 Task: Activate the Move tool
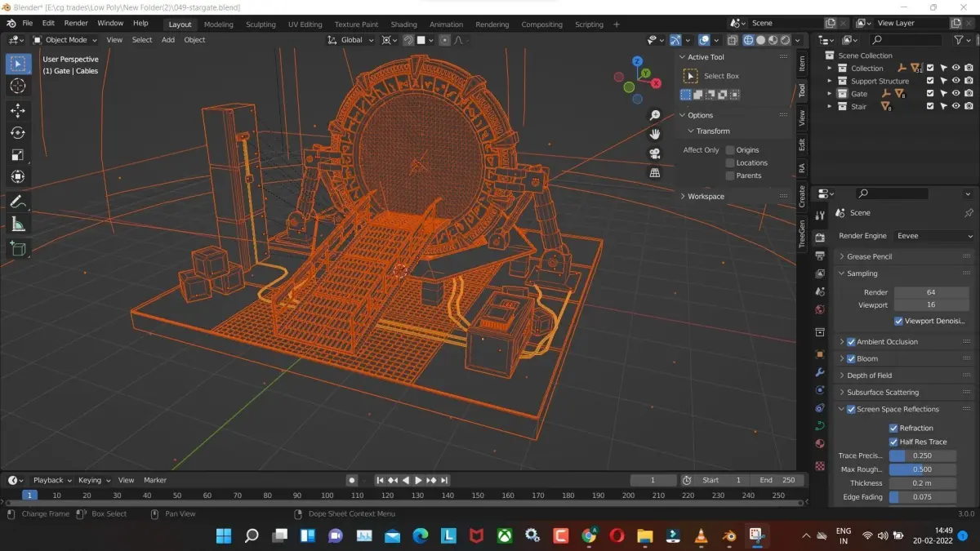click(17, 110)
